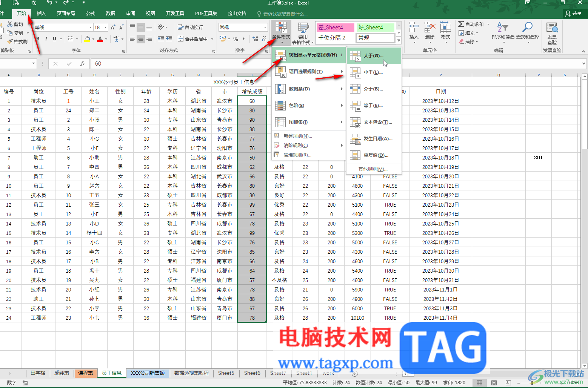This screenshot has width=588, height=388.
Task: Click the Share (共享) button
Action: click(x=574, y=13)
